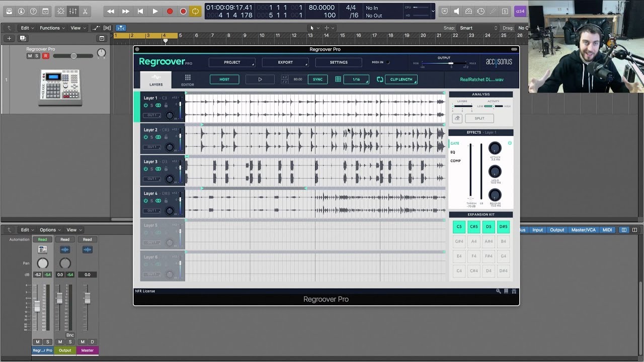The width and height of the screenshot is (644, 362).
Task: Open Quick Help question mark icon
Action: click(33, 11)
